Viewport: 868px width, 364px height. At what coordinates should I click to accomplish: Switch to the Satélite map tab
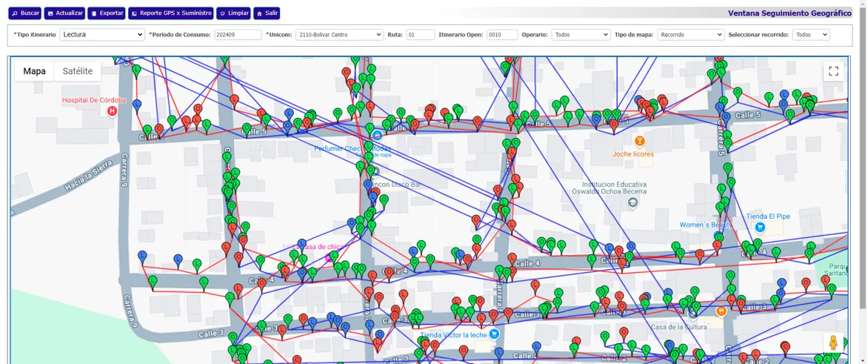[x=78, y=71]
